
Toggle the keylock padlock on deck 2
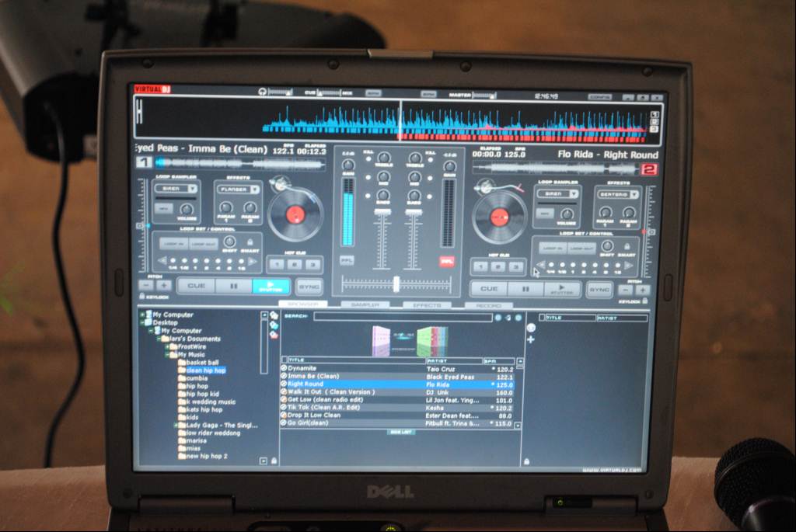coord(644,301)
